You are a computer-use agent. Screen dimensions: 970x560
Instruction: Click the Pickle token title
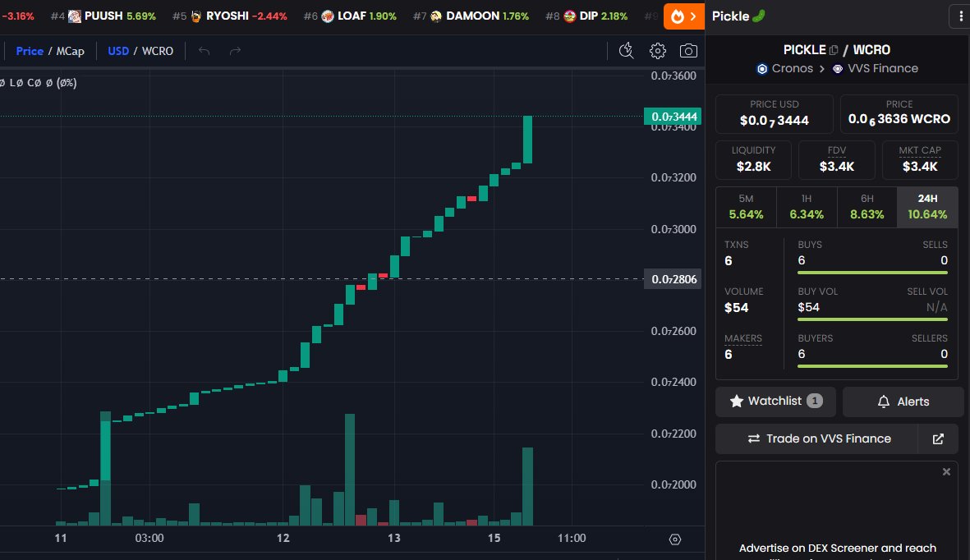[x=738, y=16]
